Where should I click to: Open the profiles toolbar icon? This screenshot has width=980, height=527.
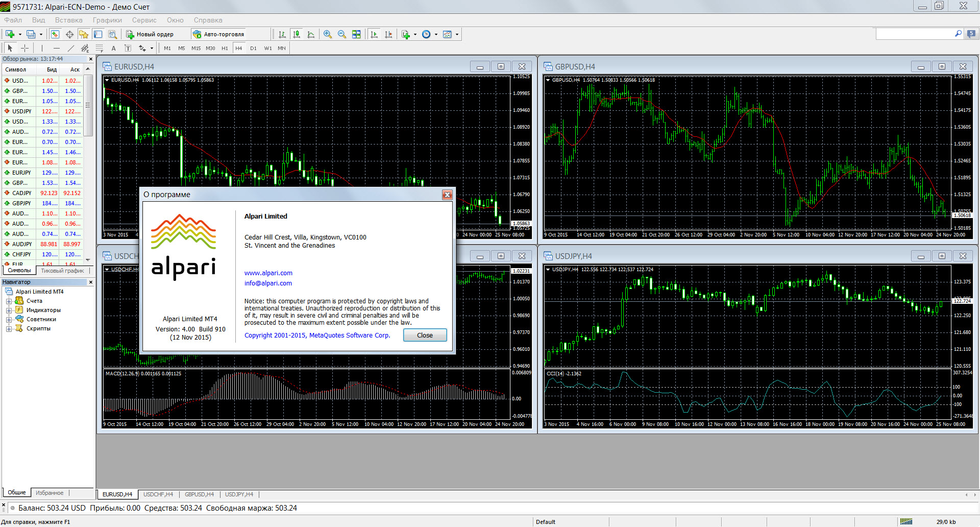coord(31,34)
